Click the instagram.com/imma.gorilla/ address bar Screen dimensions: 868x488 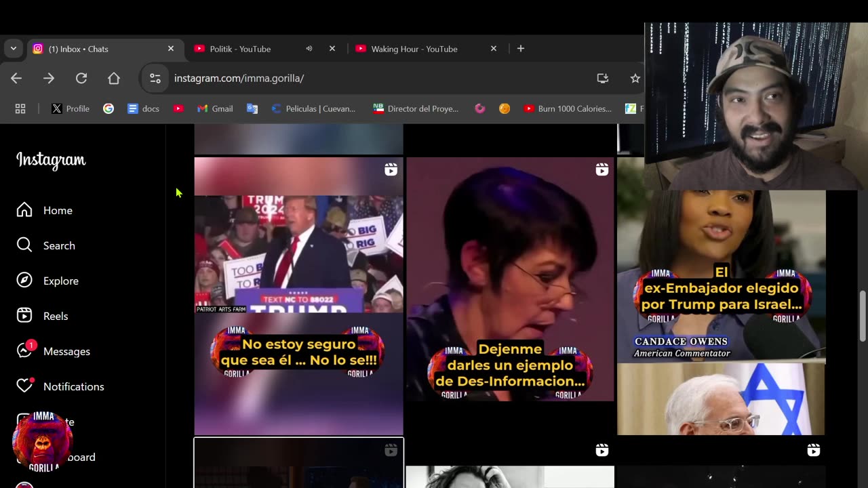pos(239,79)
